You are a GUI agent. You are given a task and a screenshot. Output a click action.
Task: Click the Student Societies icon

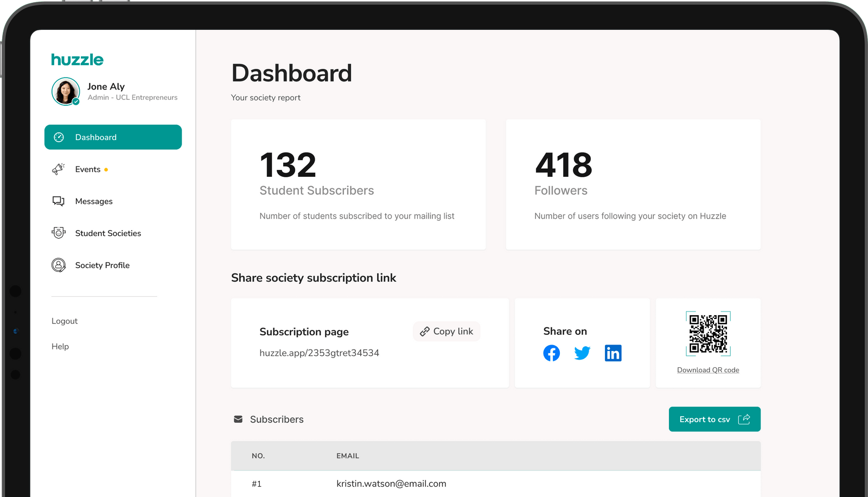[58, 233]
